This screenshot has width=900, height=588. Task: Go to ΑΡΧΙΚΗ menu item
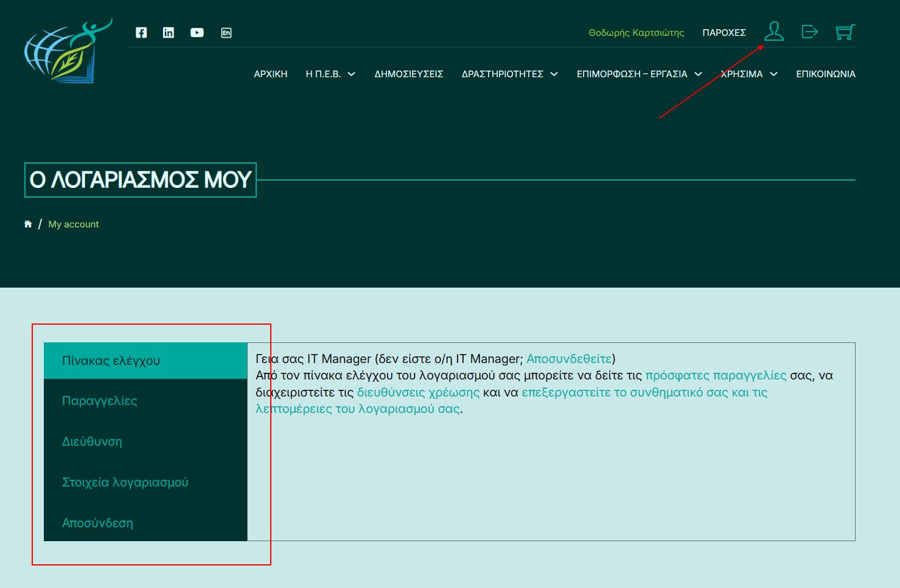click(270, 74)
